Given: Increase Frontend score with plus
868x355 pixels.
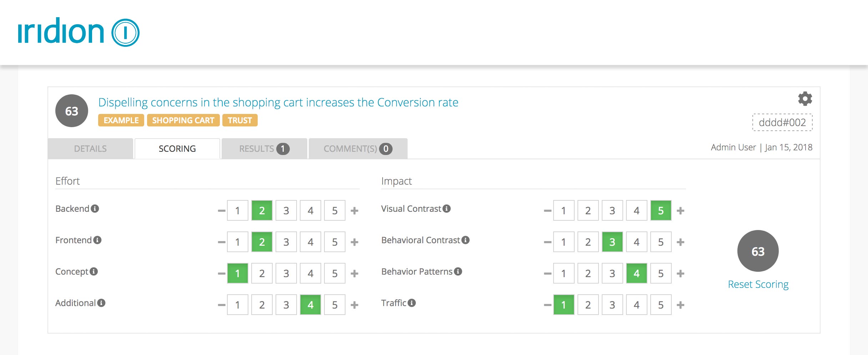Looking at the screenshot, I should coord(354,242).
